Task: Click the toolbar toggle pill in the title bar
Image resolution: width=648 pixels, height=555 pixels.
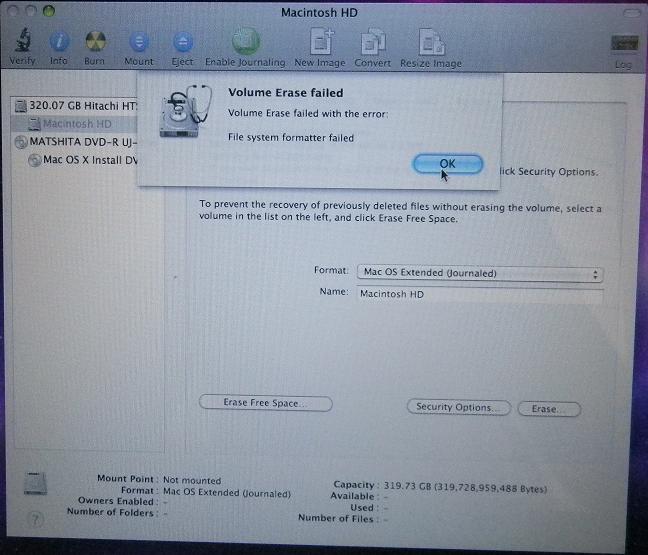Action: tap(631, 13)
